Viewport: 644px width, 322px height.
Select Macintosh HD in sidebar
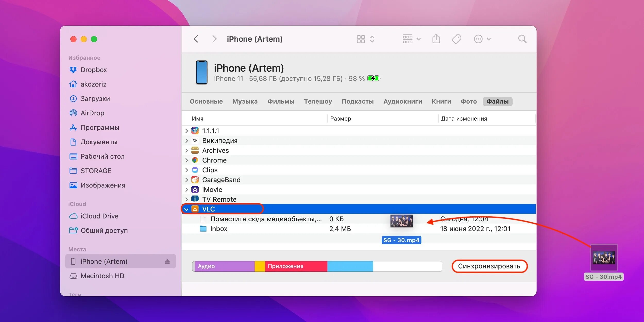[102, 276]
